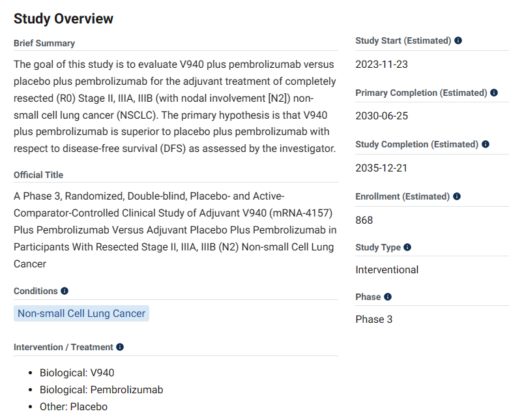The height and width of the screenshot is (420, 524).
Task: Click the Study Completion info icon
Action: click(x=486, y=144)
